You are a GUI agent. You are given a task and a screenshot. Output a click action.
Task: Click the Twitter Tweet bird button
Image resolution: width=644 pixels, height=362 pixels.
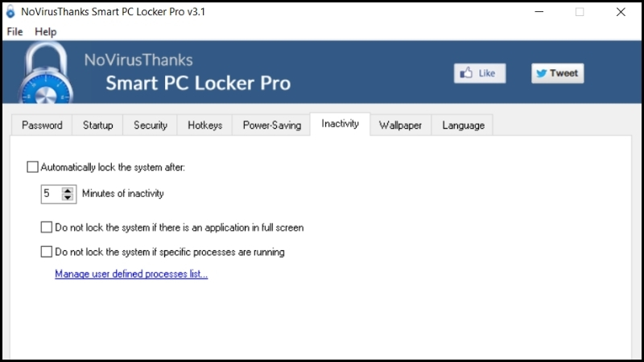tap(557, 73)
